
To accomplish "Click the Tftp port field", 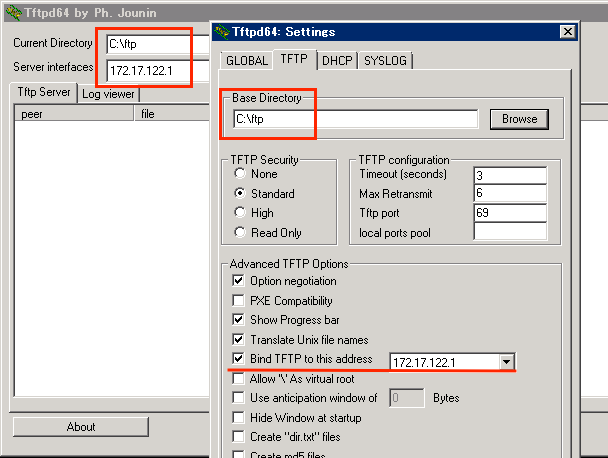I will [x=510, y=213].
